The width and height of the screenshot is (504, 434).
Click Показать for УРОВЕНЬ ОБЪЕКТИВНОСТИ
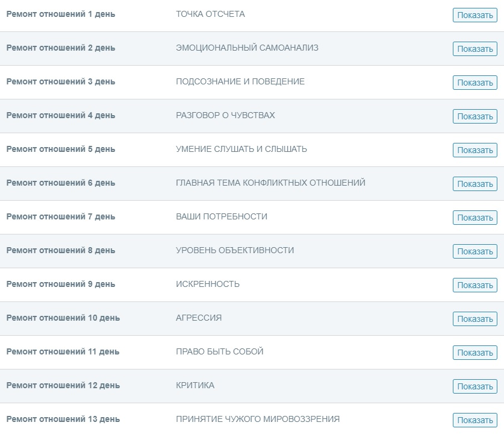point(474,251)
